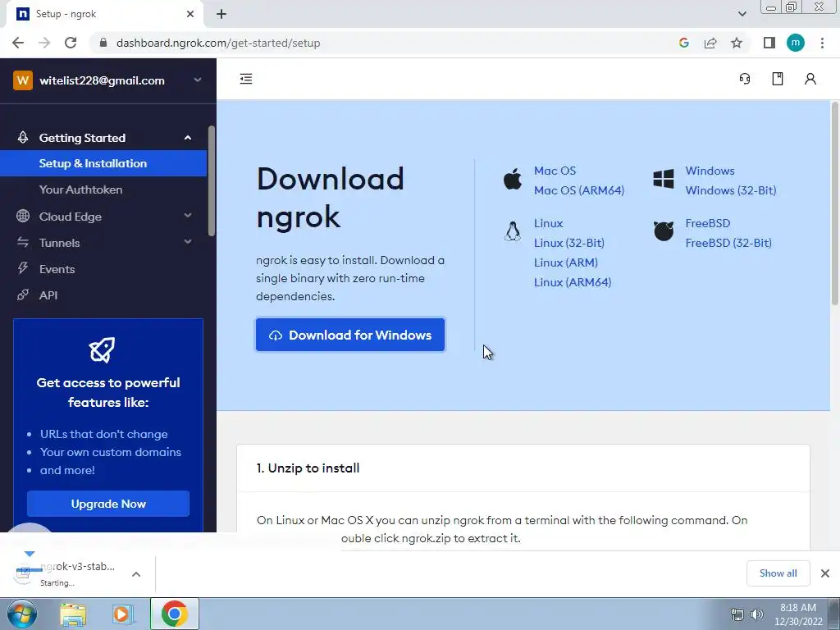840x630 pixels.
Task: Collapse the sidebar with the menu icon
Action: tap(246, 79)
